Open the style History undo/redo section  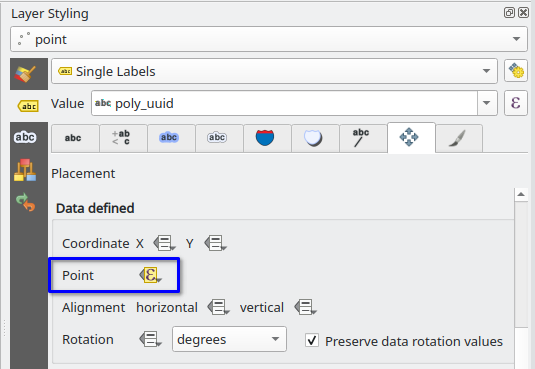[x=25, y=202]
